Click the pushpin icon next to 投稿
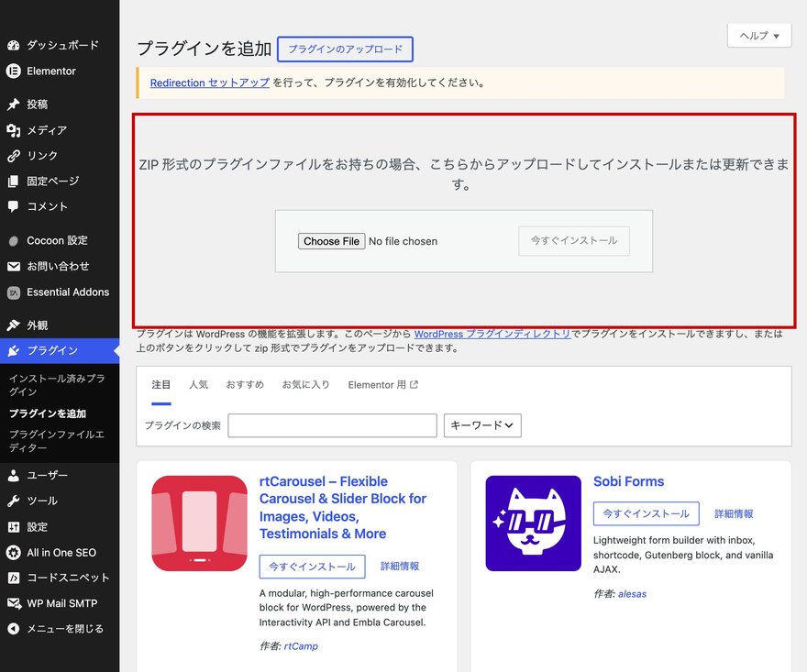807x672 pixels. 14,105
